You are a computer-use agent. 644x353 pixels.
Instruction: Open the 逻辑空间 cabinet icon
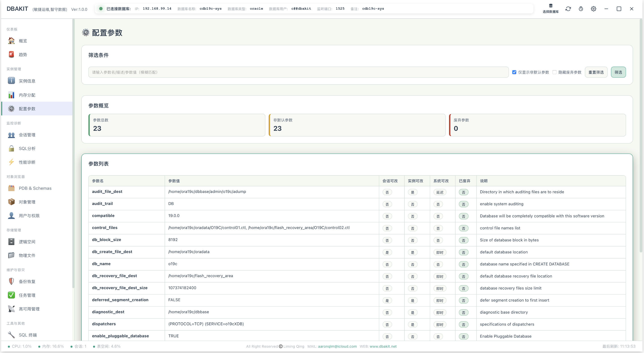[11, 242]
